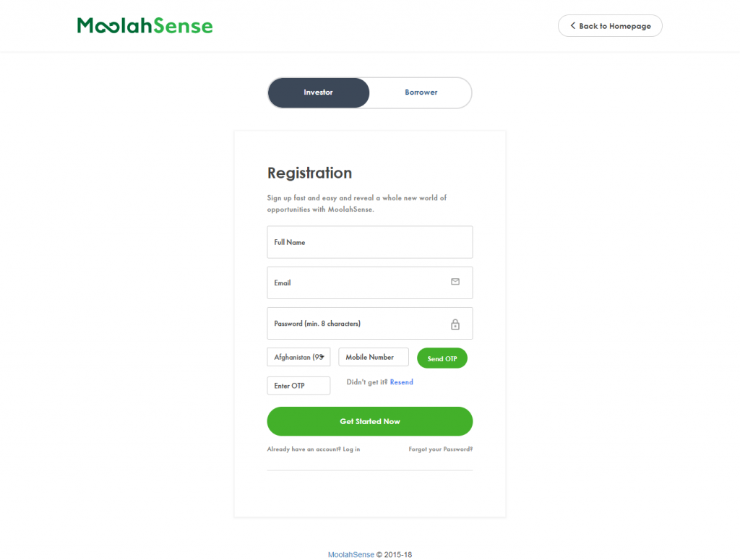Click the MoolahSense logo
This screenshot has height=560, width=740.
click(145, 25)
